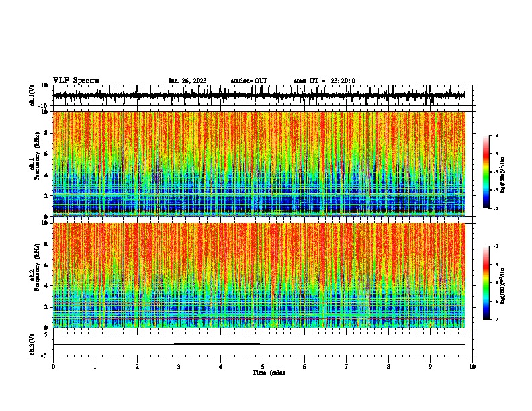Image resolution: width=532 pixels, height=411 pixels.
Task: Click the 0 tick on time axis
Action: [53, 367]
